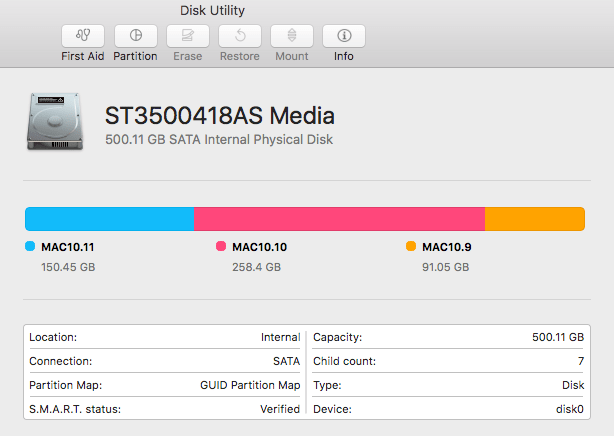Click the Connection: label
The width and height of the screenshot is (614, 436).
[61, 361]
